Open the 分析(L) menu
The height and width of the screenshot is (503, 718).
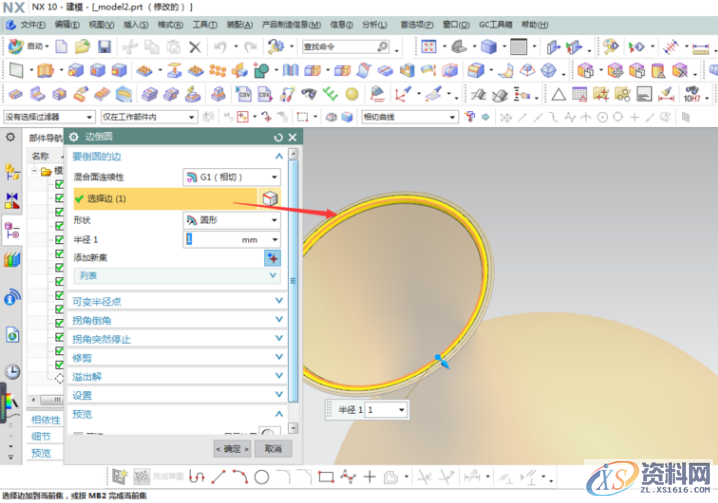click(376, 23)
